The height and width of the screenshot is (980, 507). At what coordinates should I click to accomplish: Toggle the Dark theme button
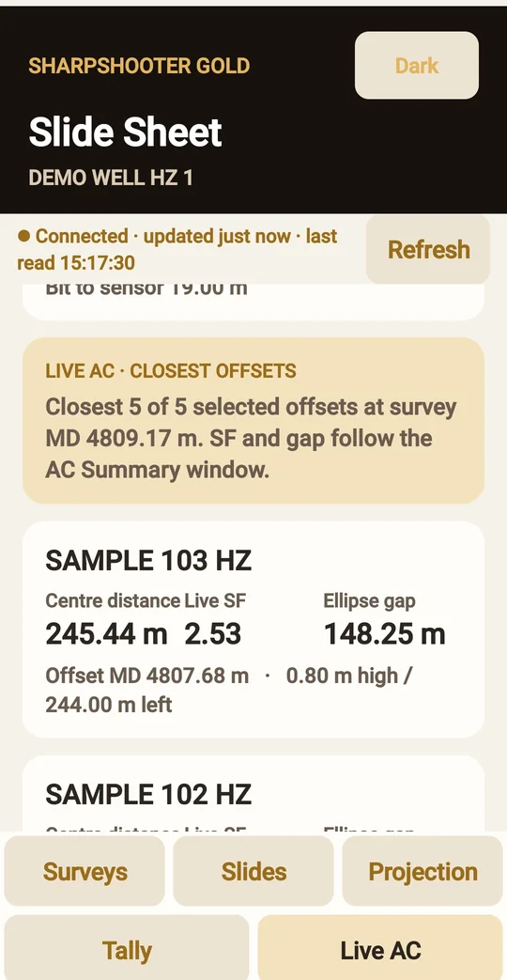click(417, 66)
